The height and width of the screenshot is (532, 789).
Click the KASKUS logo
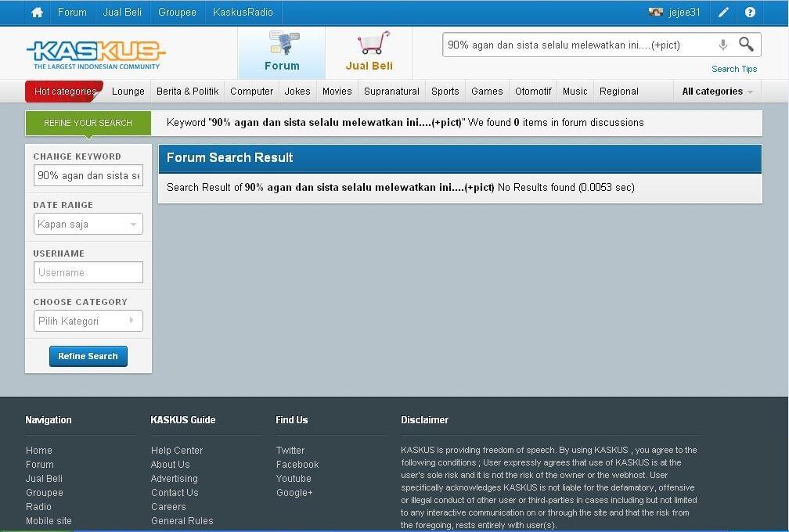[95, 54]
